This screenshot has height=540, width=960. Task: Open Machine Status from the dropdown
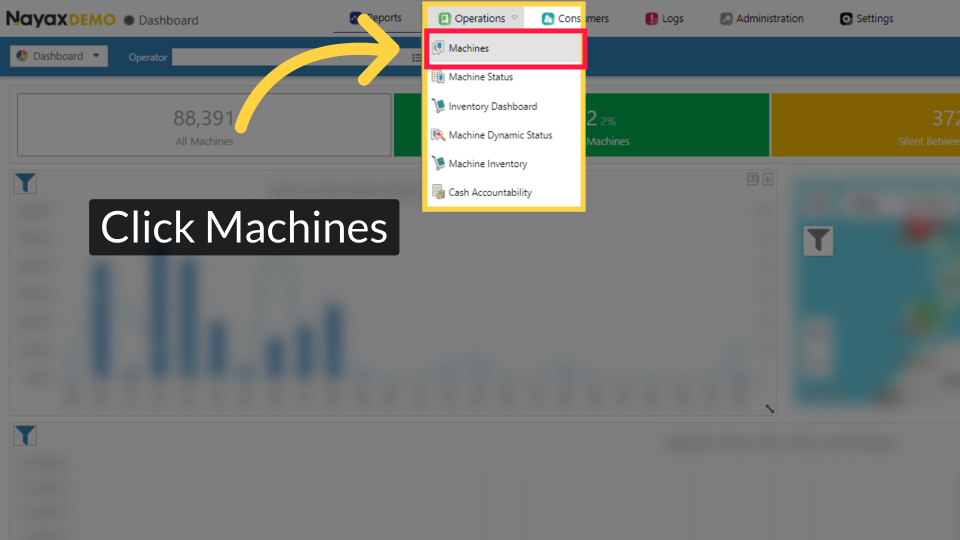[x=480, y=77]
